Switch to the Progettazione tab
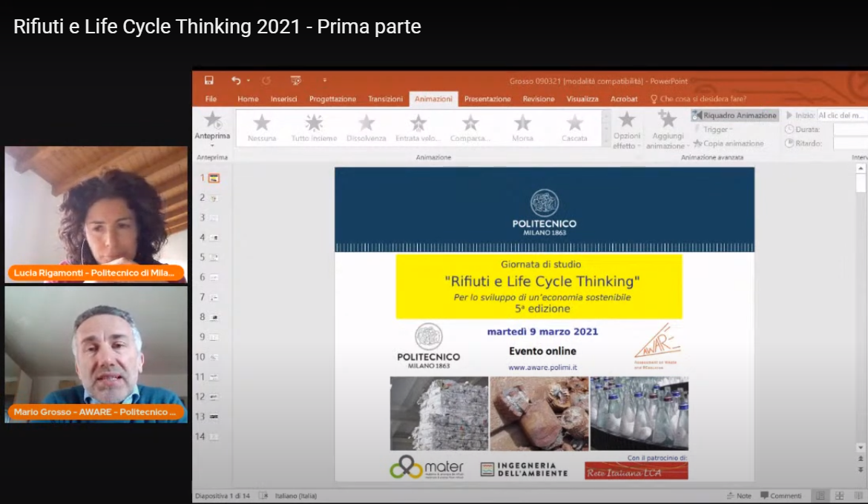868x504 pixels. 332,99
